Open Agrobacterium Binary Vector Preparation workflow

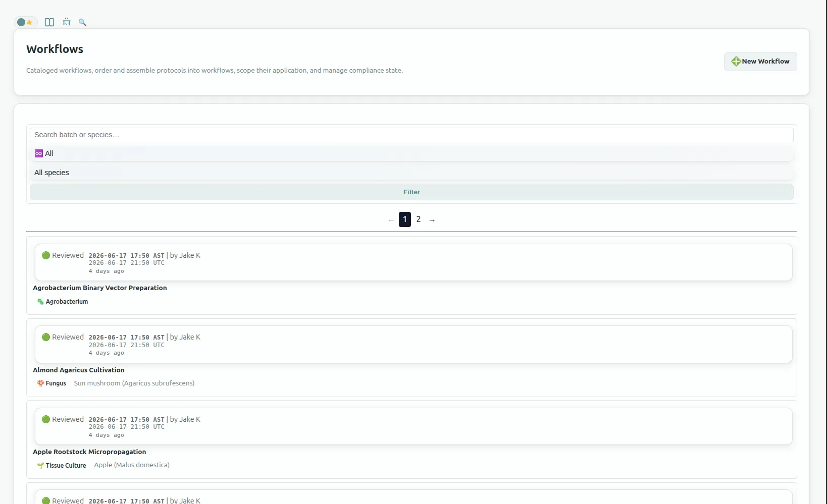[100, 288]
